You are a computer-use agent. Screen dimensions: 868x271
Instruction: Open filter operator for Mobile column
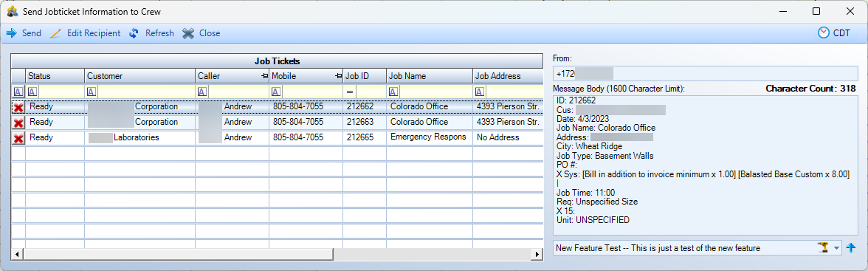tap(276, 92)
